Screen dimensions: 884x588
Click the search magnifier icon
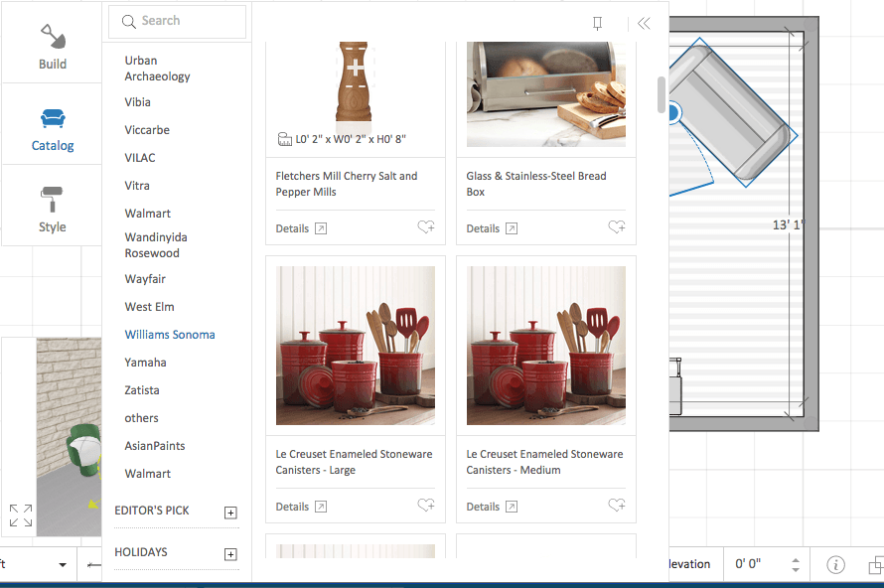point(129,22)
